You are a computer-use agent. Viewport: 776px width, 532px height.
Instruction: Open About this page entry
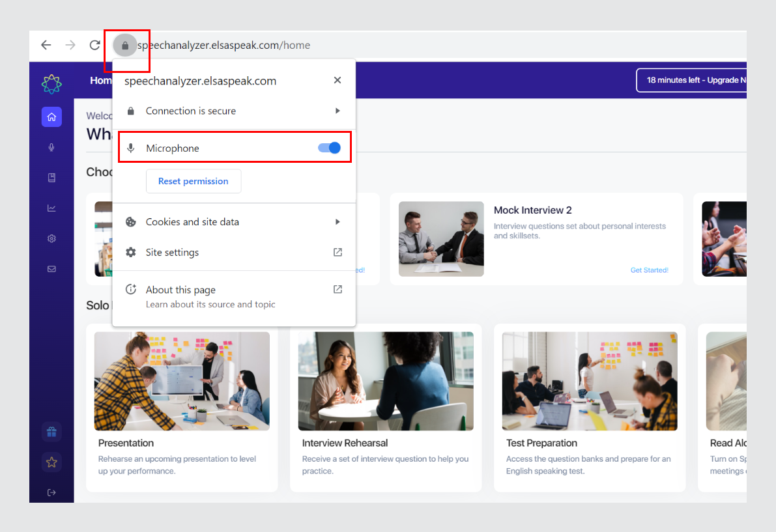pyautogui.click(x=235, y=296)
